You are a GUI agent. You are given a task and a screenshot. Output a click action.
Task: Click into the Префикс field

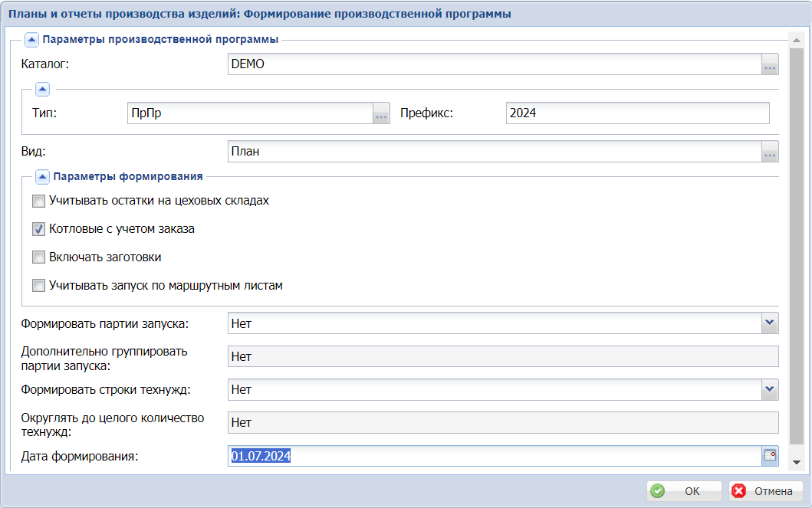coord(636,113)
